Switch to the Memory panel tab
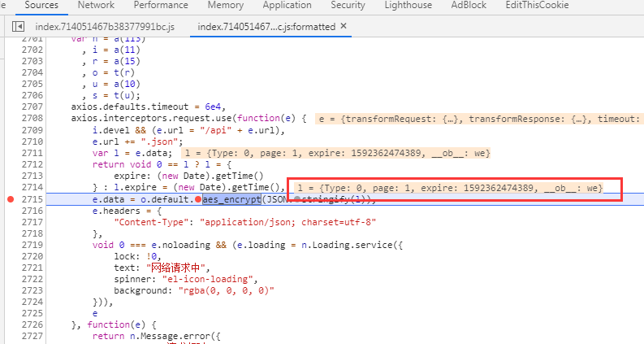 226,6
